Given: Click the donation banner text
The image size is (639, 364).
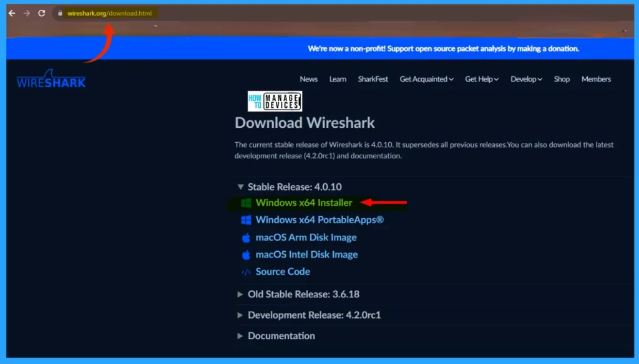Looking at the screenshot, I should (x=443, y=49).
